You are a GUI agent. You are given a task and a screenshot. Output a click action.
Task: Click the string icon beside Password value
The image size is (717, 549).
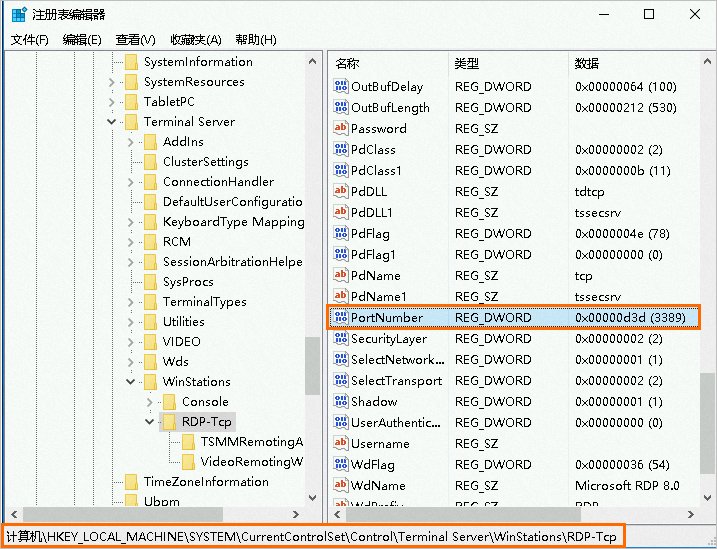pyautogui.click(x=340, y=129)
